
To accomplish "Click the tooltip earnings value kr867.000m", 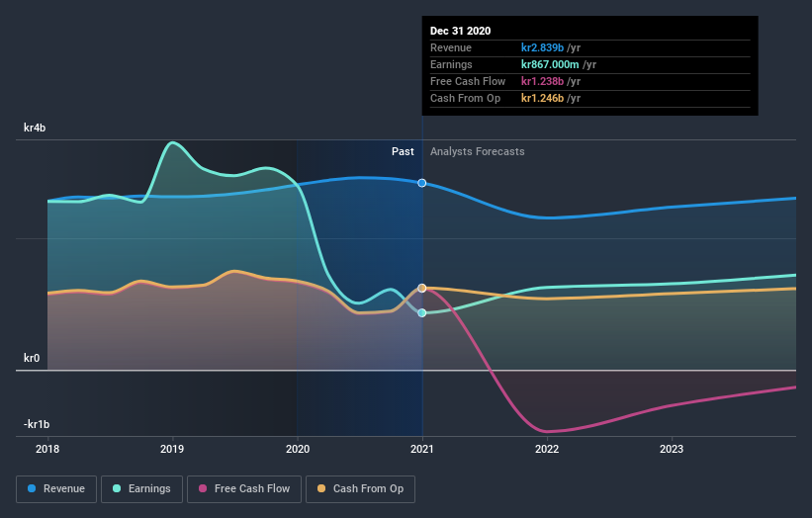I will coord(550,64).
